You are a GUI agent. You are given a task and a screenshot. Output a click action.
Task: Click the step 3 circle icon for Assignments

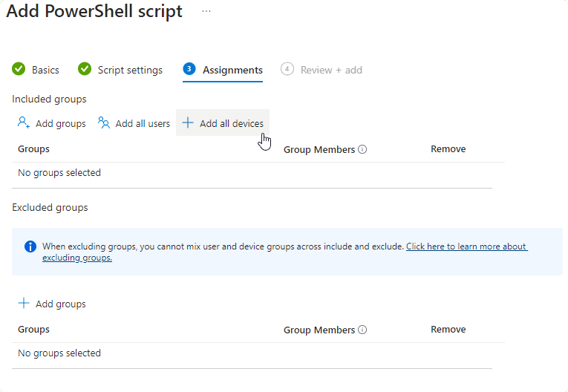click(x=189, y=69)
